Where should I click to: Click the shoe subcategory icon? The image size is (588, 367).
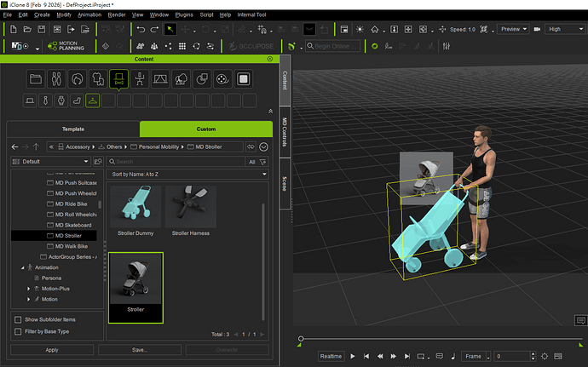coord(77,100)
